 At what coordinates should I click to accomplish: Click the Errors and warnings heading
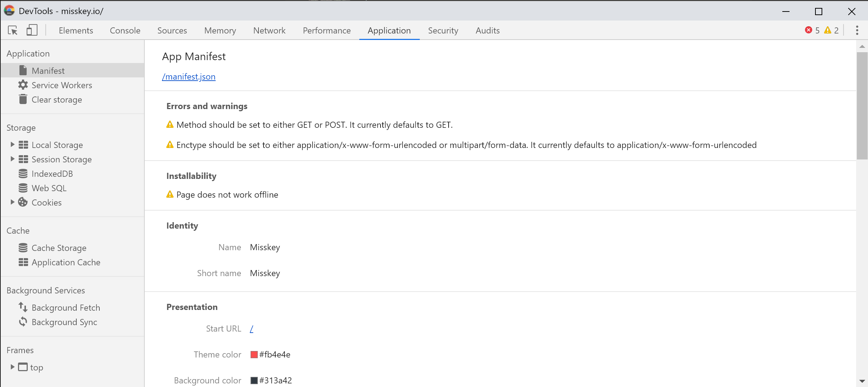(207, 106)
